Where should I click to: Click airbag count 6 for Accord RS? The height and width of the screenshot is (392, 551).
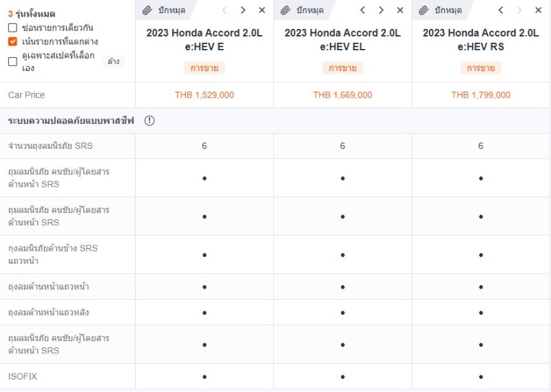coord(481,146)
